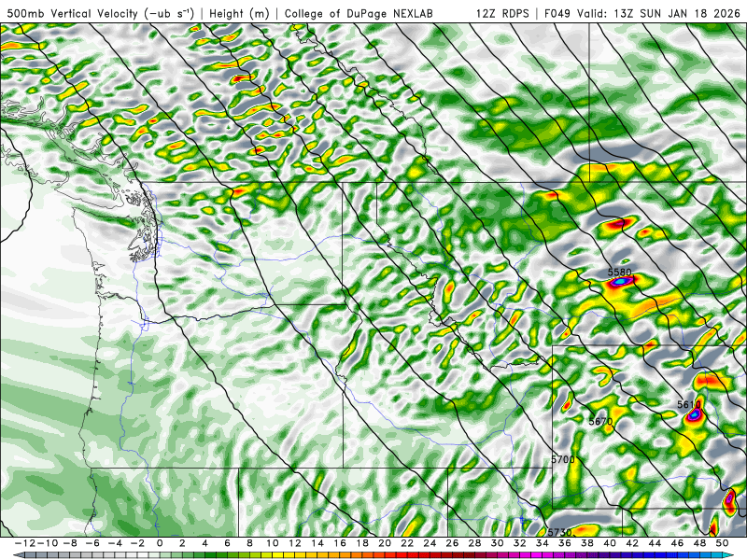
Task: Click the -8 value on the color scale
Action: pos(69,543)
